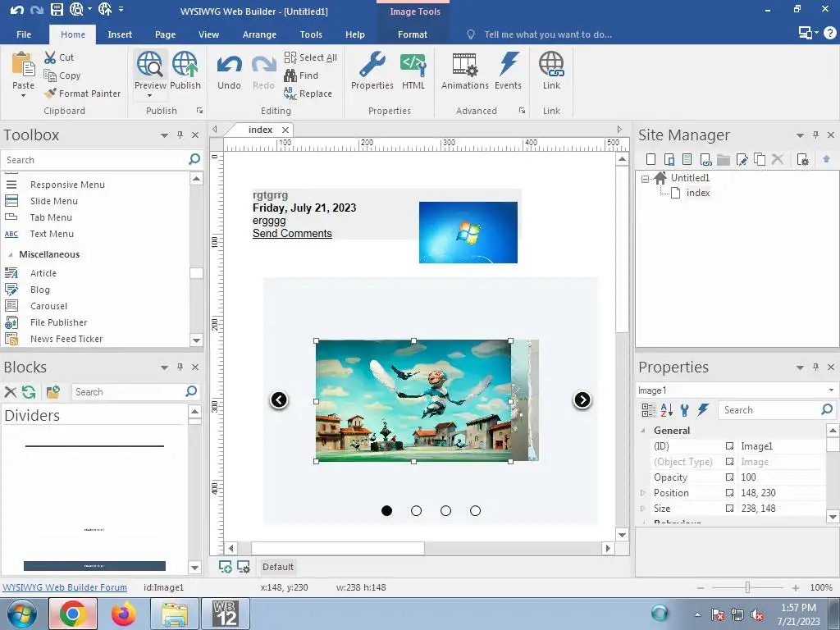Viewport: 840px width, 630px height.
Task: Click the Paste clipboard icon
Action: 23,65
